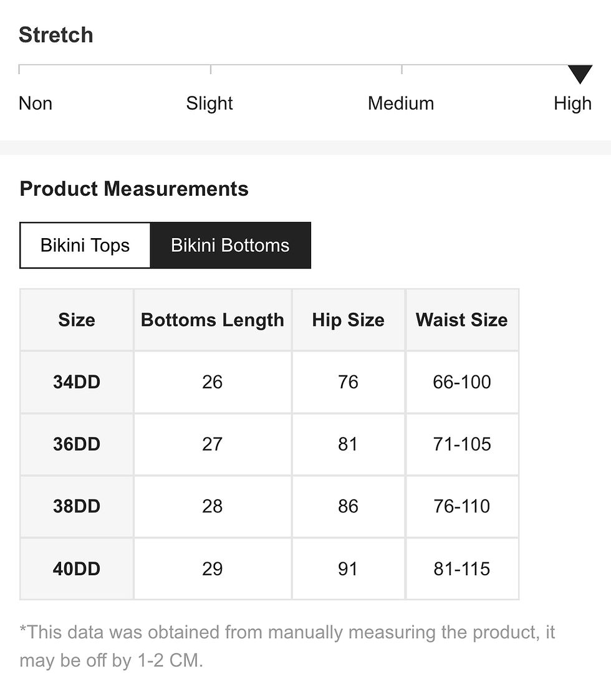611x700 pixels.
Task: Click the Stretch section heading
Action: point(56,35)
